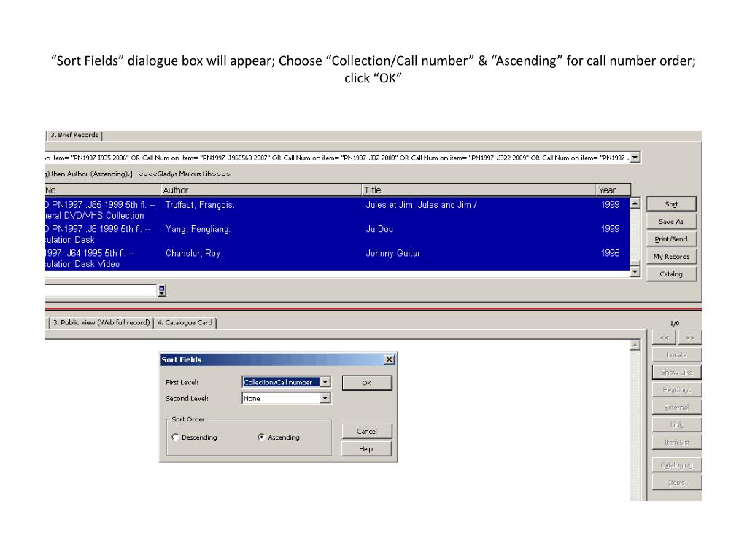747x560 pixels.
Task: Expand the call number query dropdown
Action: point(635,157)
